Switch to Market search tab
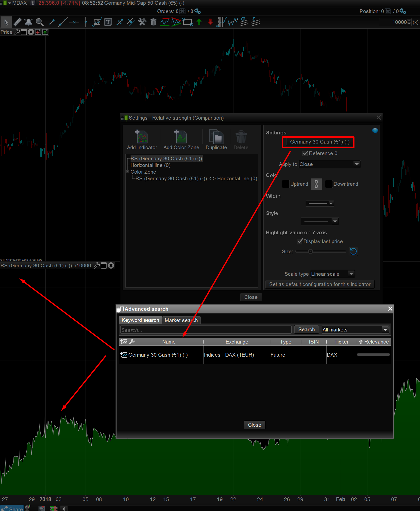Image resolution: width=420 pixels, height=511 pixels. point(181,320)
